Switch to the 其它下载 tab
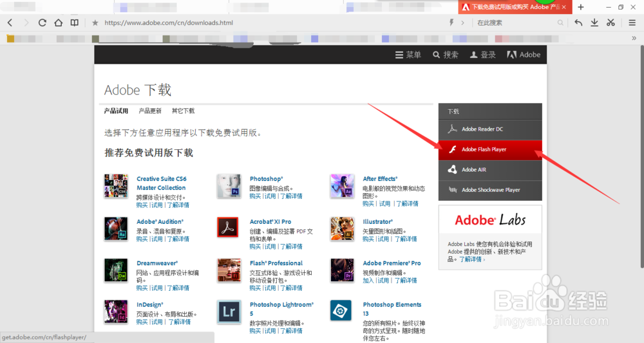 [x=183, y=111]
